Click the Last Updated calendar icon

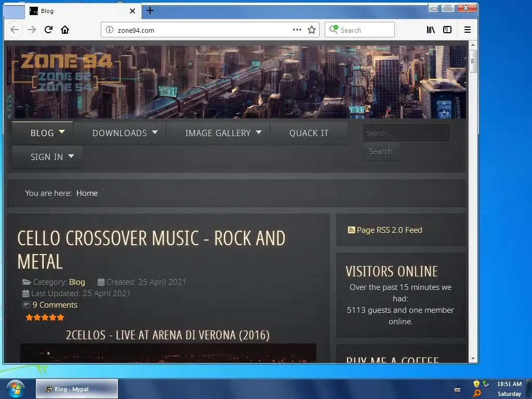(x=26, y=294)
